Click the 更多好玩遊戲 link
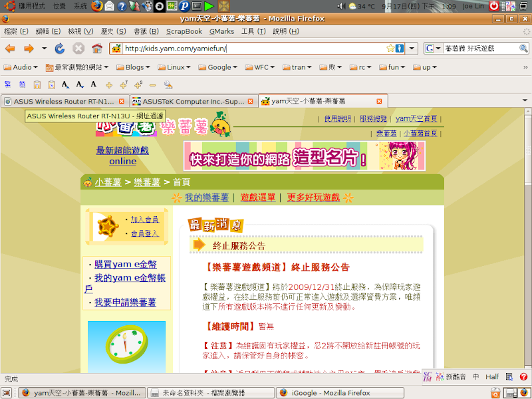Screen dimensions: 532x399 pyautogui.click(x=313, y=197)
